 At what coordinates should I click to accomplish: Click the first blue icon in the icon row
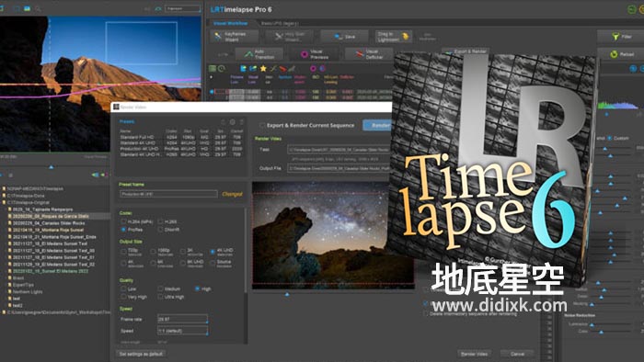point(244,69)
